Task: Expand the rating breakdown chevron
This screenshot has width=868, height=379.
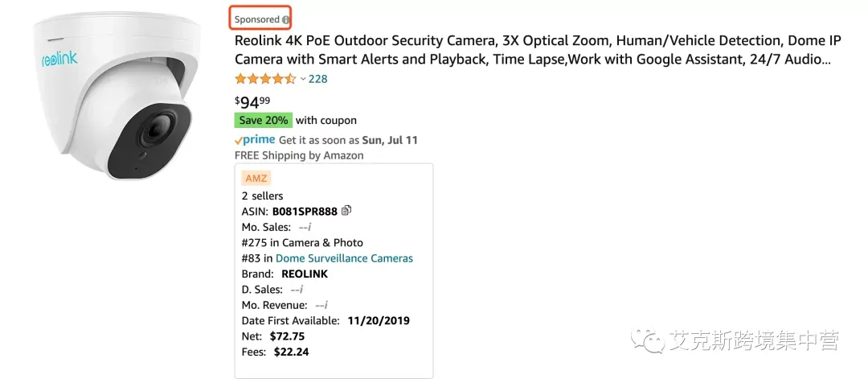Action: [303, 79]
